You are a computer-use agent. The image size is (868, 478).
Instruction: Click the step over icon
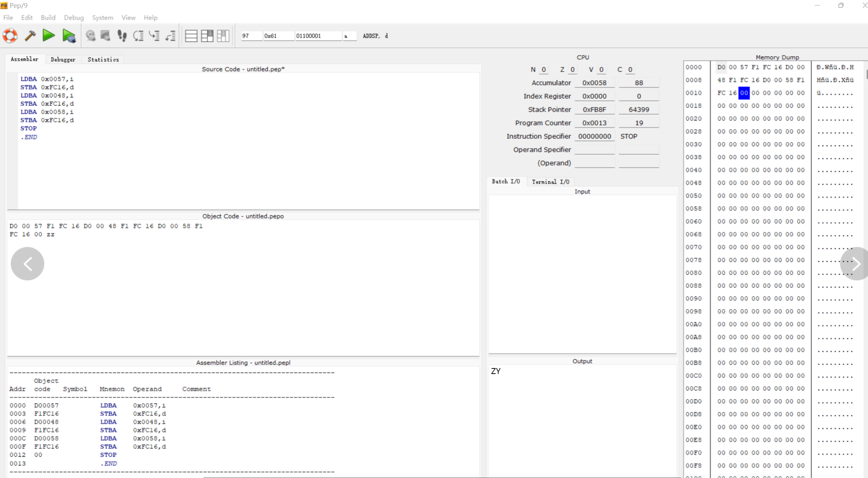point(138,36)
